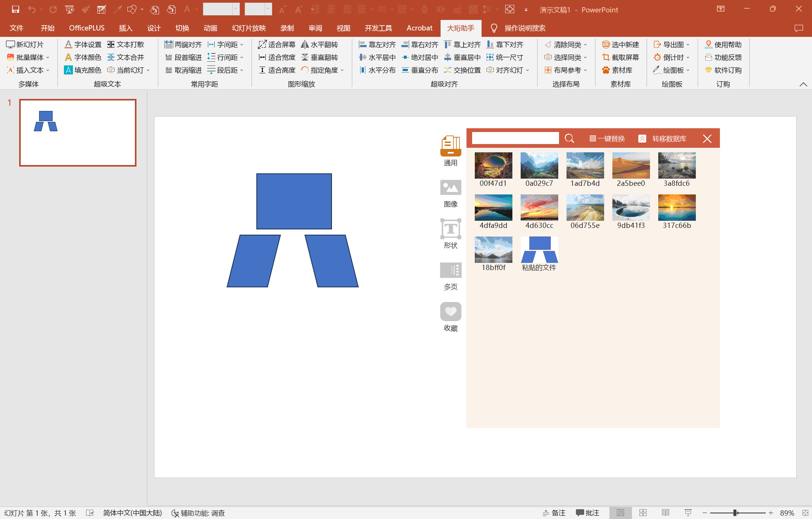Select the 形状 shape category icon
This screenshot has height=519, width=812.
(x=450, y=229)
